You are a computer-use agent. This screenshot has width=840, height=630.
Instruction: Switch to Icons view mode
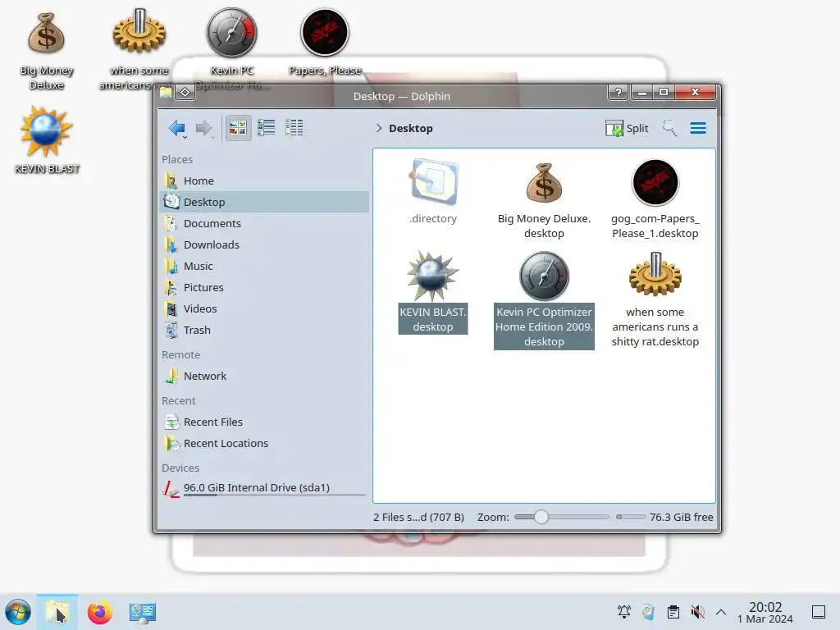click(x=238, y=127)
